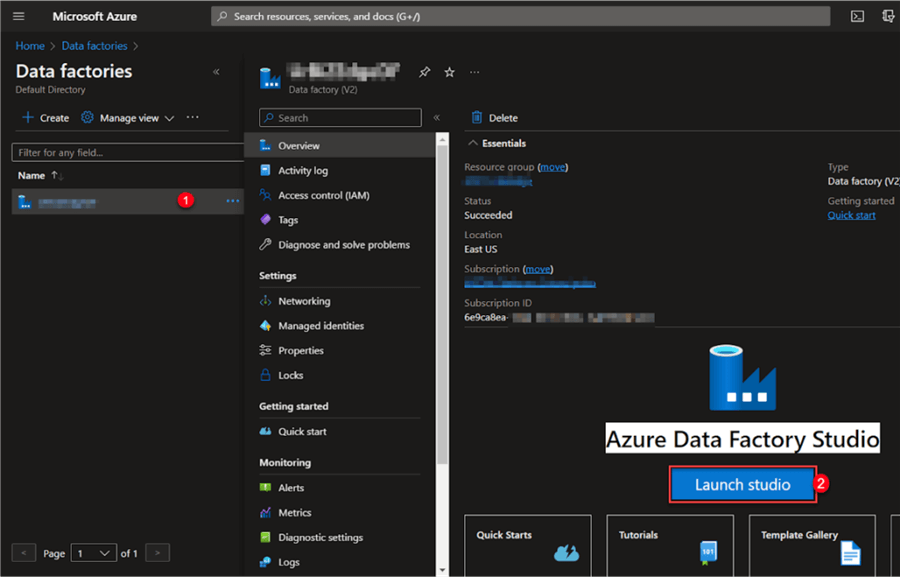The width and height of the screenshot is (900, 577).
Task: Open the Manage view dropdown
Action: pos(127,118)
